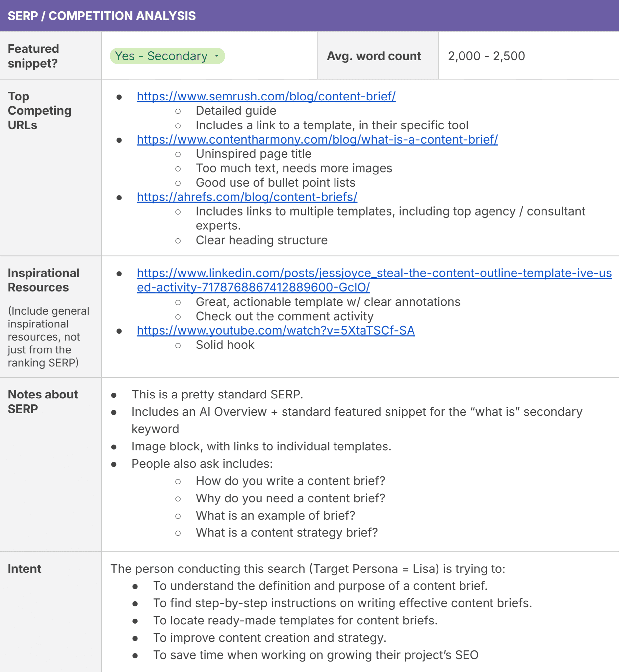Click the "Top Competing URLs" header cell
The width and height of the screenshot is (619, 672).
click(x=40, y=110)
